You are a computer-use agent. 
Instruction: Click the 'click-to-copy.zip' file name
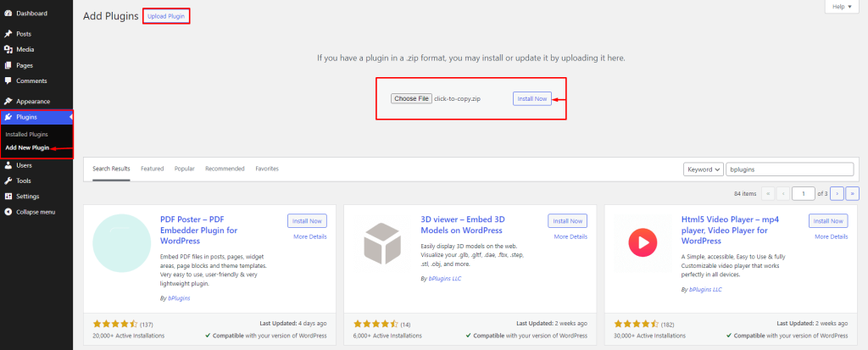(x=457, y=98)
